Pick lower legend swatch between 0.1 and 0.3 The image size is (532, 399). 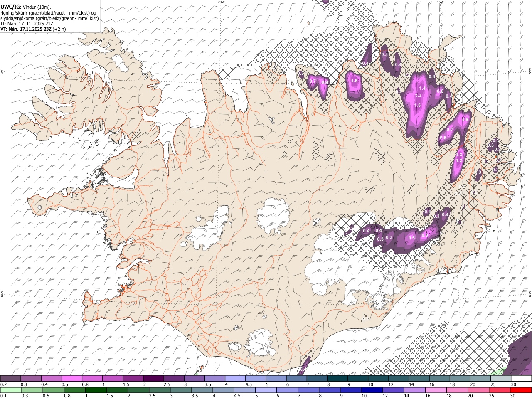10,390
